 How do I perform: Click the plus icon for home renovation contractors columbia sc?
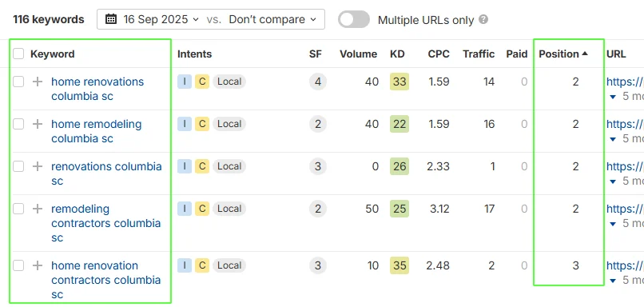pyautogui.click(x=38, y=265)
